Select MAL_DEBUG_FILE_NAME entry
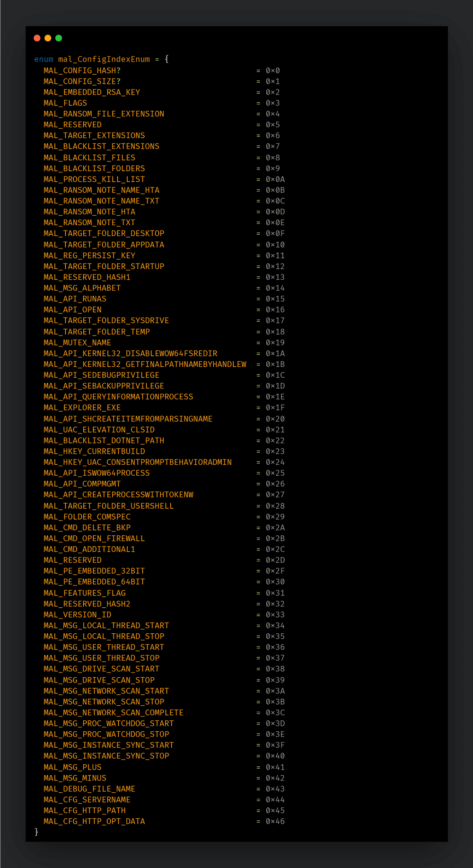The height and width of the screenshot is (868, 473). pos(89,789)
